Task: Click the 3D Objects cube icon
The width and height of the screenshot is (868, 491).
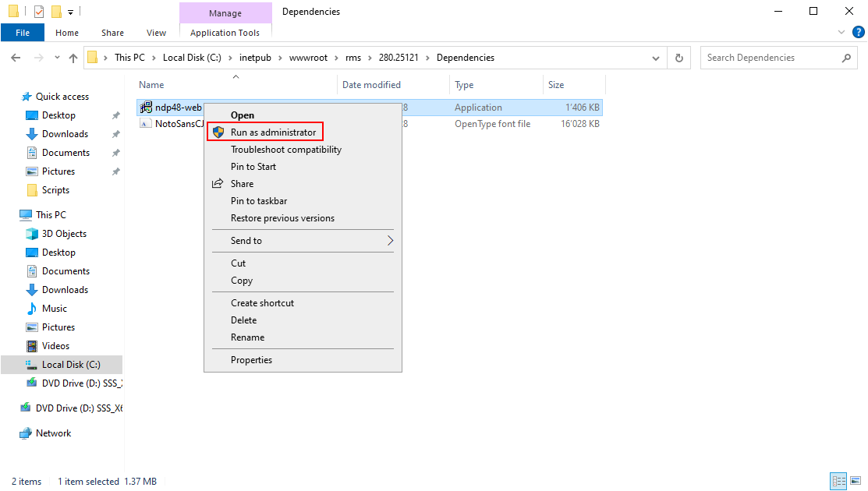Action: coord(32,234)
